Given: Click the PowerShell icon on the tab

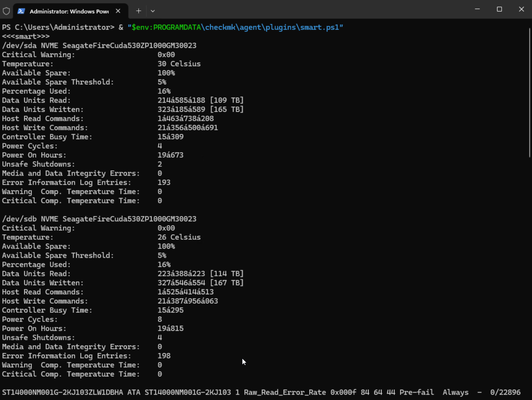Looking at the screenshot, I should pyautogui.click(x=21, y=11).
